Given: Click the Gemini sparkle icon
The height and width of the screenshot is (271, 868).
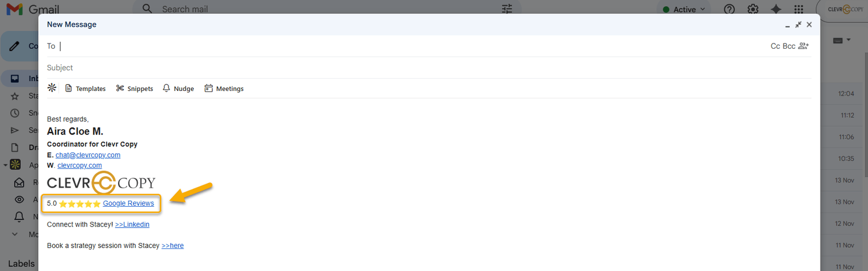Looking at the screenshot, I should pyautogui.click(x=776, y=9).
